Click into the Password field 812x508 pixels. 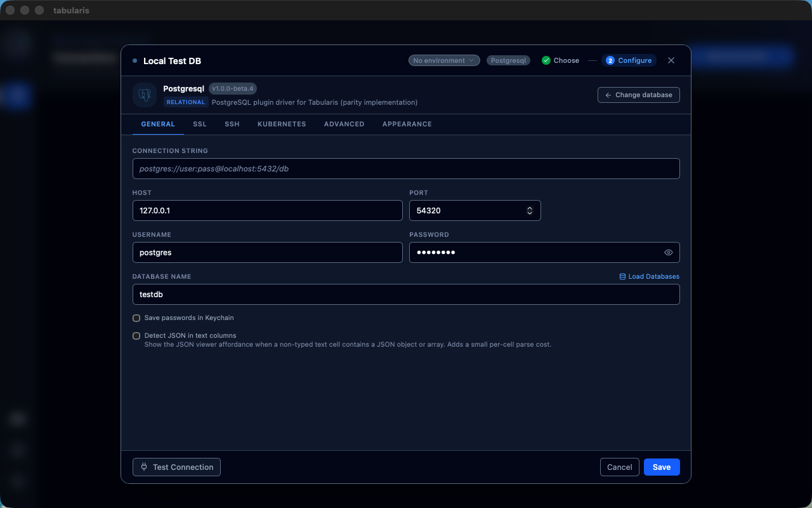[x=544, y=253]
